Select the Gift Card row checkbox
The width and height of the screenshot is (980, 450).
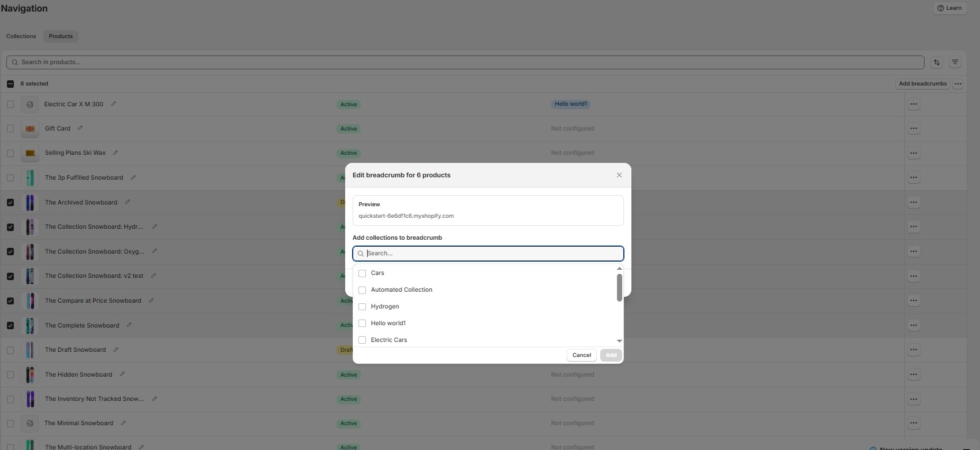[x=10, y=128]
